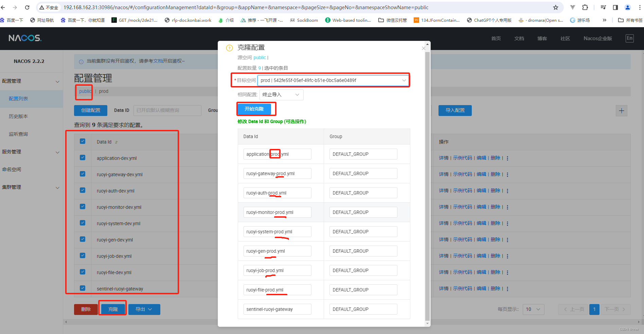Open the 导出 export dropdown button
644x334 pixels.
[144, 309]
